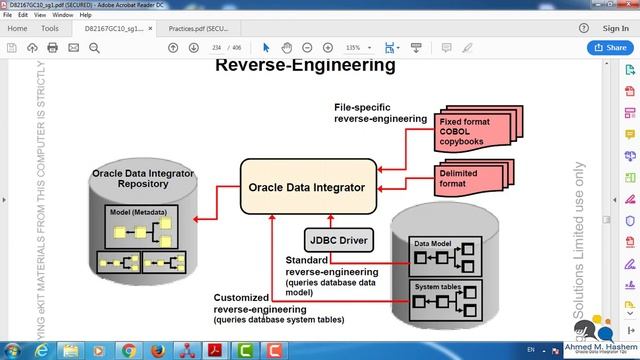Send file by email envelope icon
The height and width of the screenshot is (360, 640).
point(73,48)
